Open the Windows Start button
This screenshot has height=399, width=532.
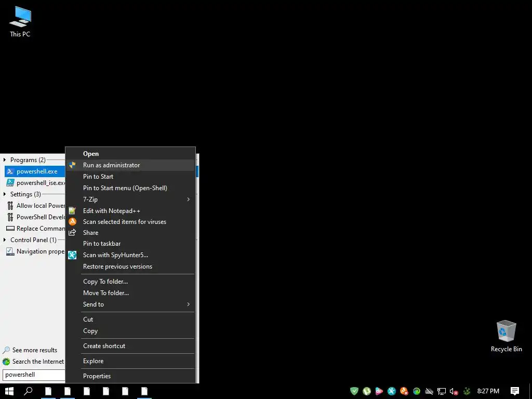pos(9,391)
